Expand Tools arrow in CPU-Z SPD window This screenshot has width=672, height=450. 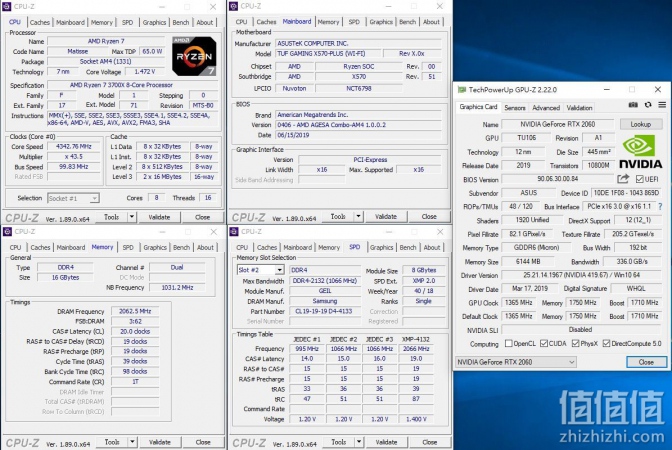tap(359, 442)
